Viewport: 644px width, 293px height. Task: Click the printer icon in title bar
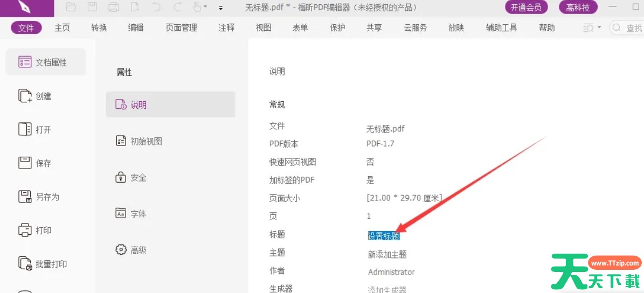(x=114, y=7)
